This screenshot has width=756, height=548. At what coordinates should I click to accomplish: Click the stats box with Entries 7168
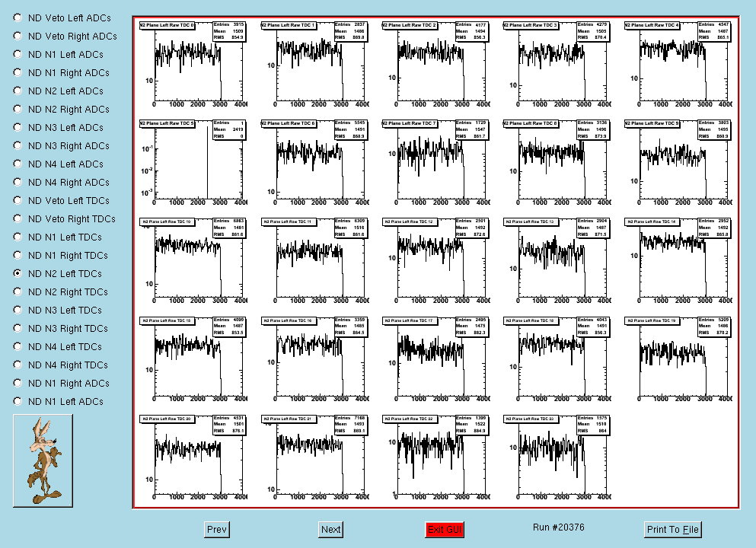[350, 425]
